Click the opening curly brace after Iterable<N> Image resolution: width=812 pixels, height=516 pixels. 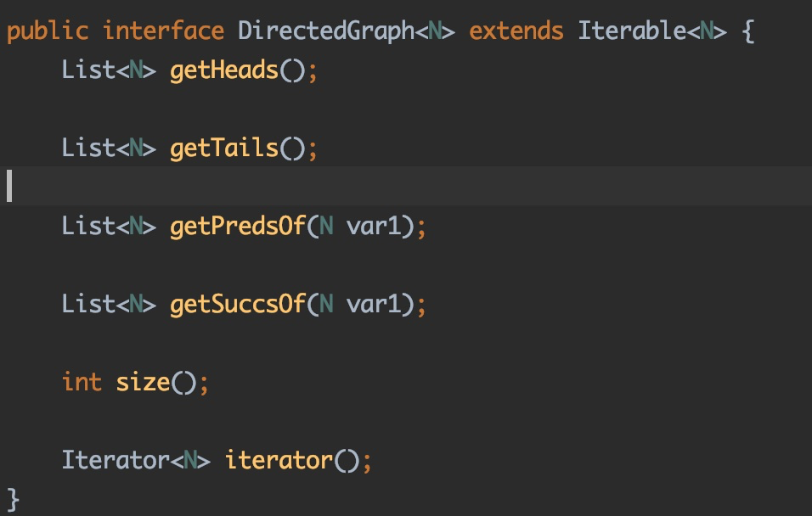point(746,31)
